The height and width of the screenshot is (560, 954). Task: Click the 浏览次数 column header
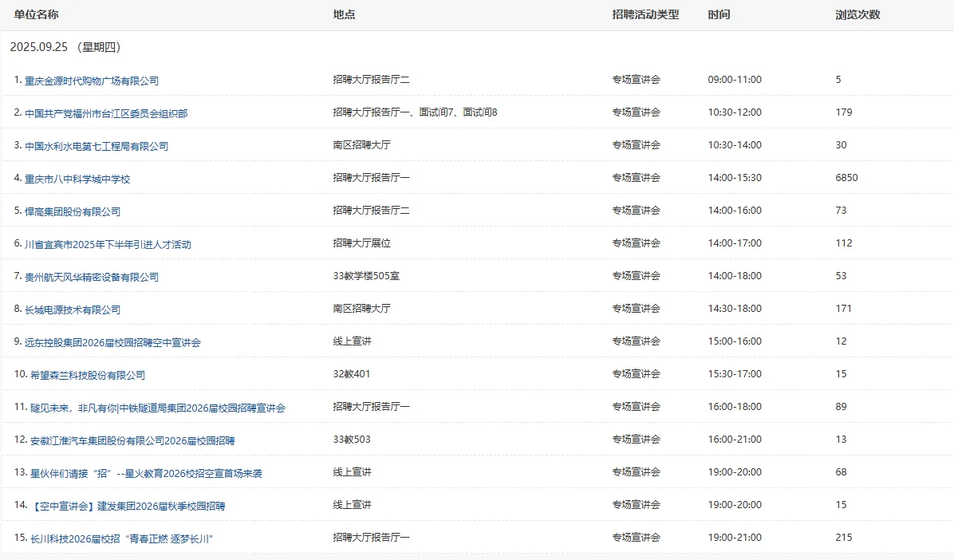[x=857, y=14]
